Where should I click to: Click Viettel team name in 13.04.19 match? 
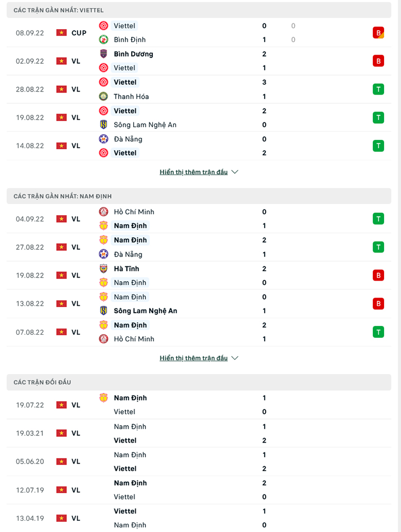[x=125, y=511]
